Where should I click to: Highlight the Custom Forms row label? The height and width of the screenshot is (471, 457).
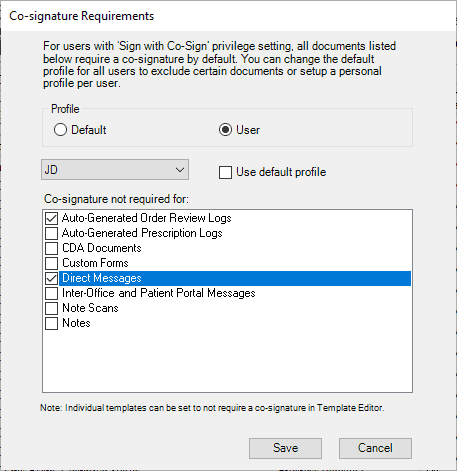click(95, 263)
